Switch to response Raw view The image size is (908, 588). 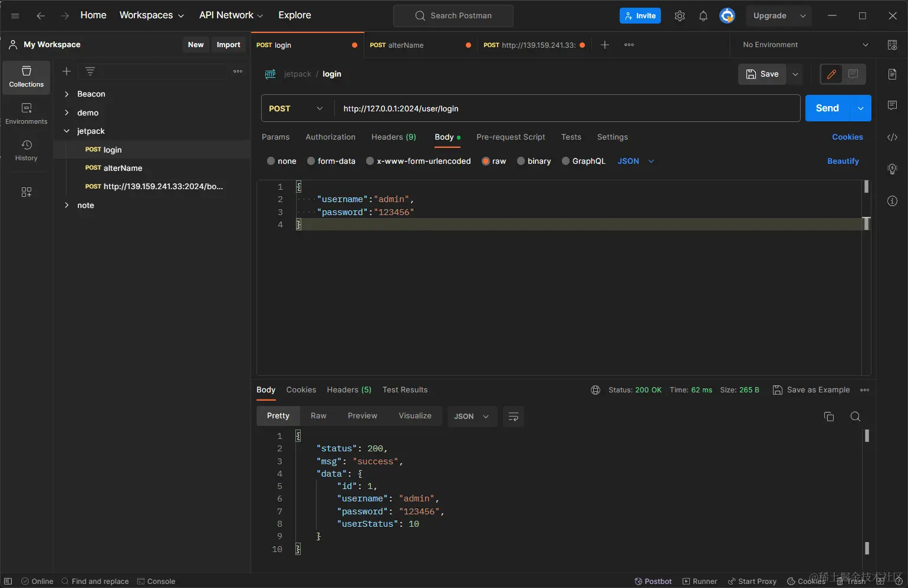[318, 416]
